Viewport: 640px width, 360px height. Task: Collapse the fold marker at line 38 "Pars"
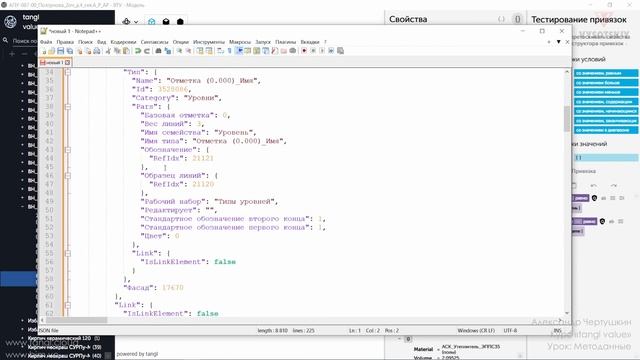pos(68,107)
